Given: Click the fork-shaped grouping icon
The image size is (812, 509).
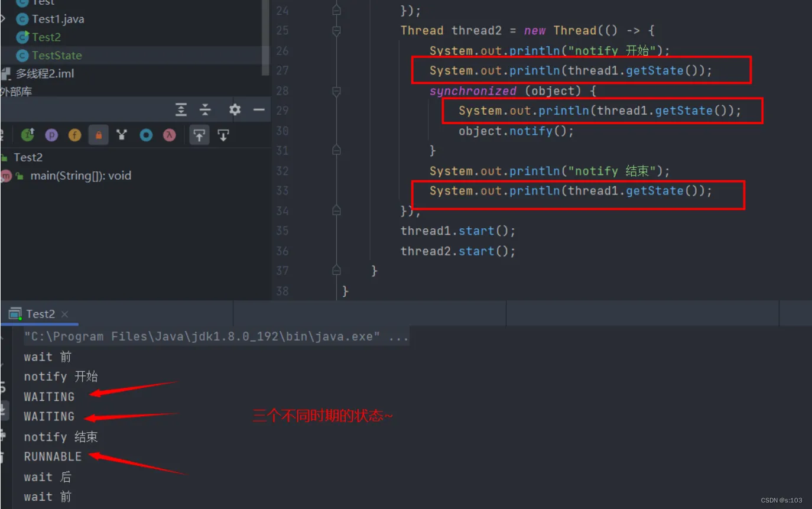Looking at the screenshot, I should [122, 135].
